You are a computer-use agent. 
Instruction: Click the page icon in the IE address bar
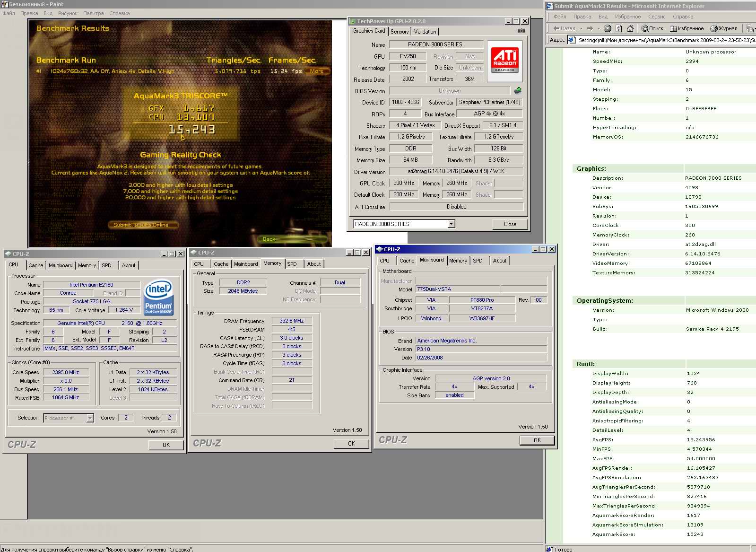[572, 40]
